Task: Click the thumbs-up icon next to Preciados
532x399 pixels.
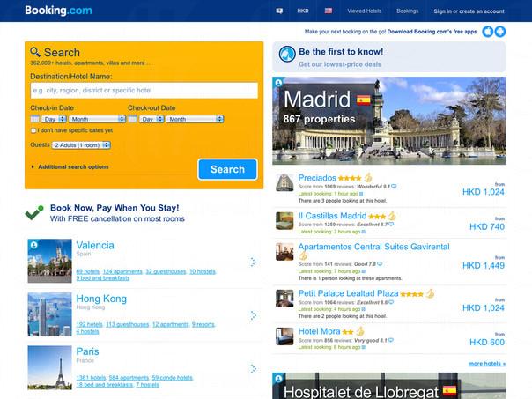Action: (x=368, y=178)
